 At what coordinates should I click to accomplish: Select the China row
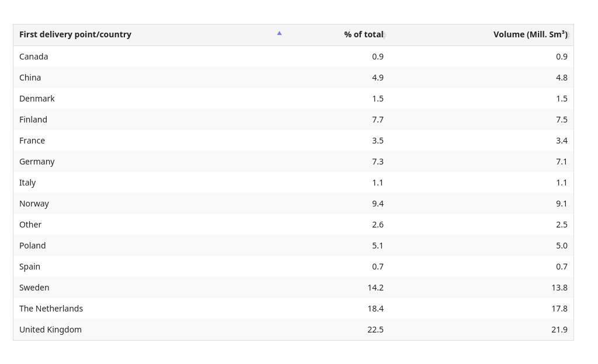coord(293,78)
